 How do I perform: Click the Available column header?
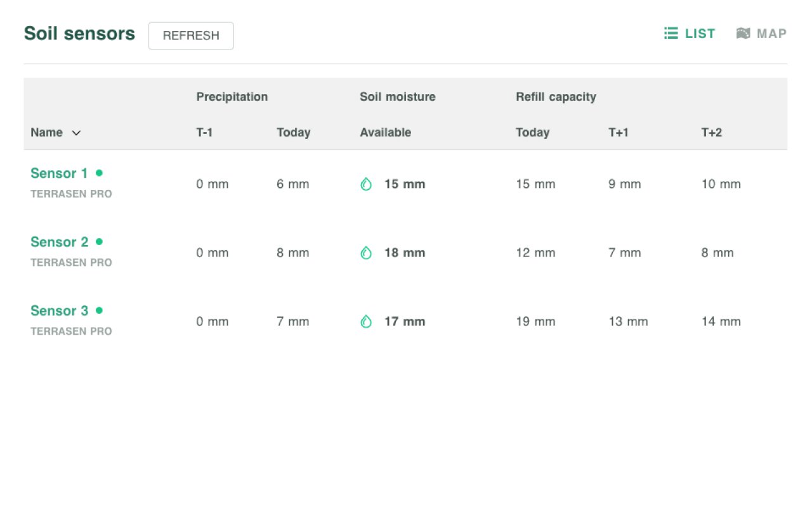coord(386,133)
